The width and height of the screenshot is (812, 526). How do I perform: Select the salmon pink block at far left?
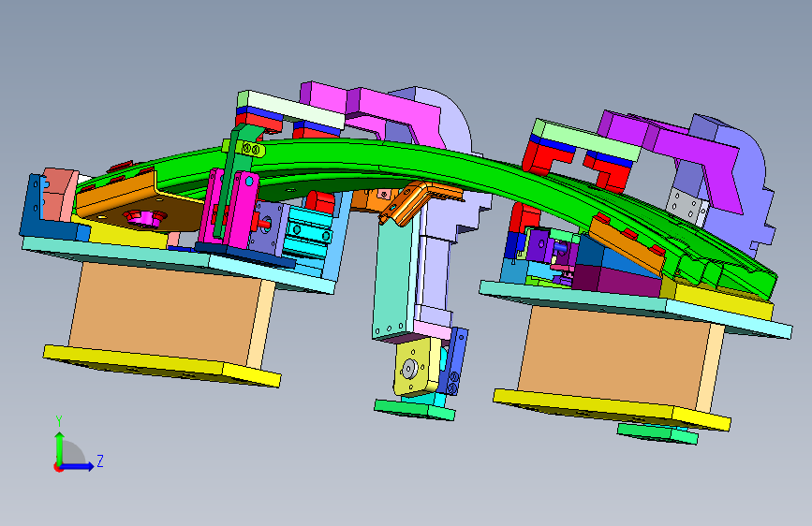[x=60, y=194]
